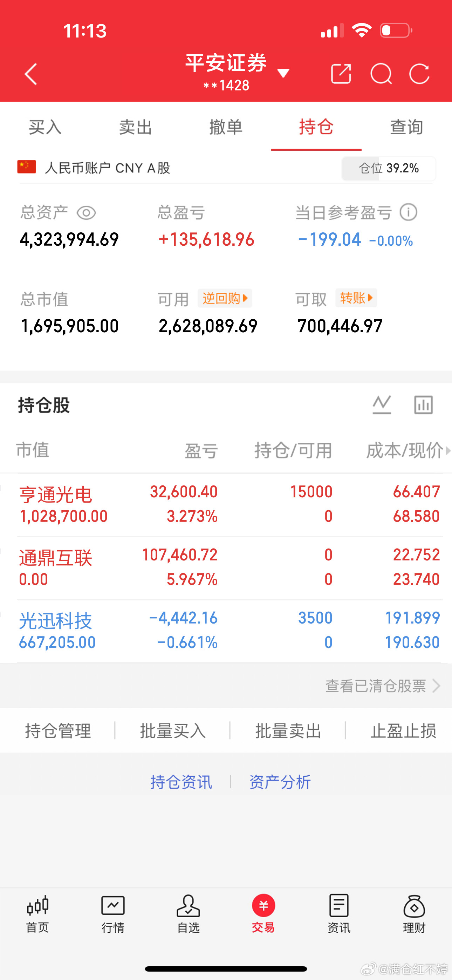Tap 批量买入
Screen dimensions: 452x980
coord(173,730)
